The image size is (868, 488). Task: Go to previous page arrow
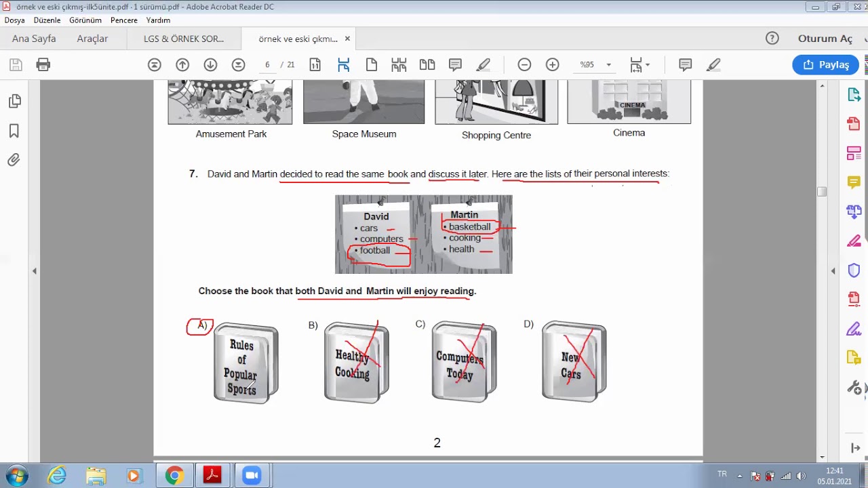pyautogui.click(x=182, y=64)
